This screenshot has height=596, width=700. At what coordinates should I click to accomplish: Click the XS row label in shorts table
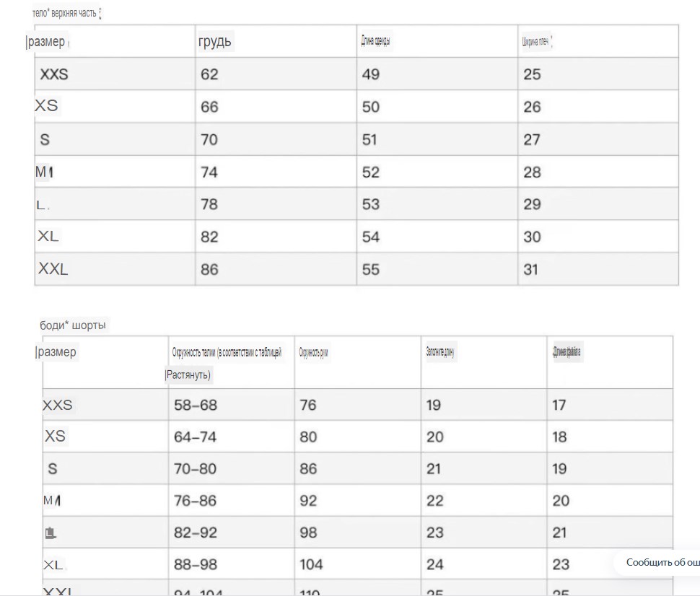point(55,436)
